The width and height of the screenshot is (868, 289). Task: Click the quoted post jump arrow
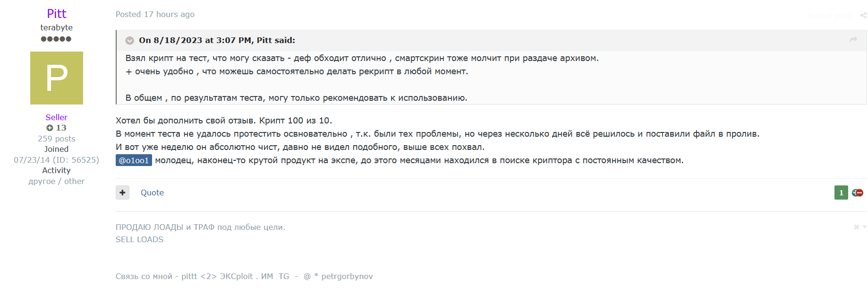pyautogui.click(x=853, y=40)
